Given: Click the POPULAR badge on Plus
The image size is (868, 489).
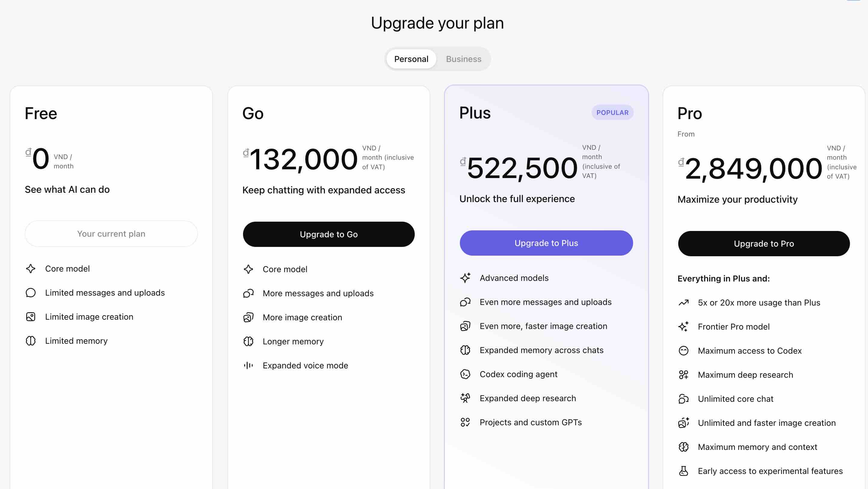Looking at the screenshot, I should (x=612, y=112).
